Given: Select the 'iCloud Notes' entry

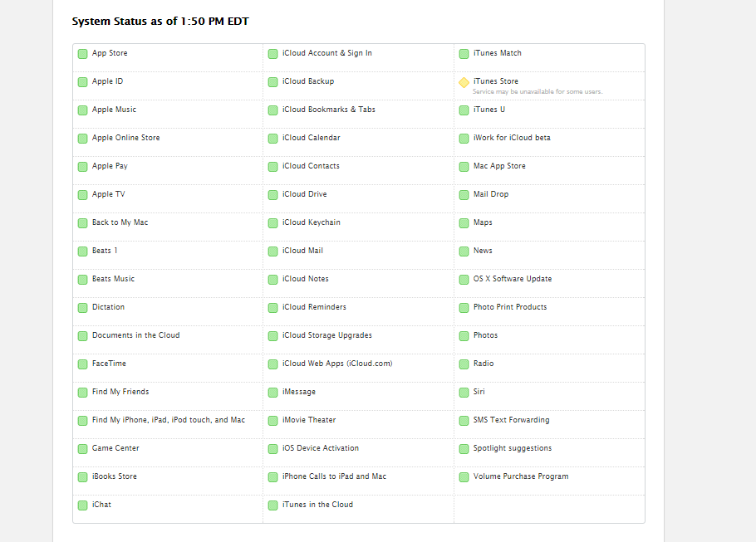Looking at the screenshot, I should pyautogui.click(x=306, y=278).
